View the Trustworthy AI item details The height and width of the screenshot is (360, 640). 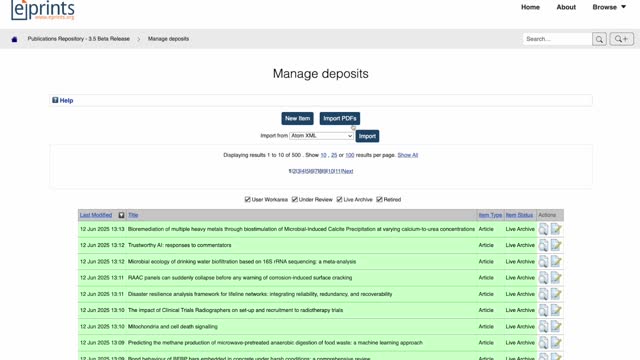tap(543, 245)
